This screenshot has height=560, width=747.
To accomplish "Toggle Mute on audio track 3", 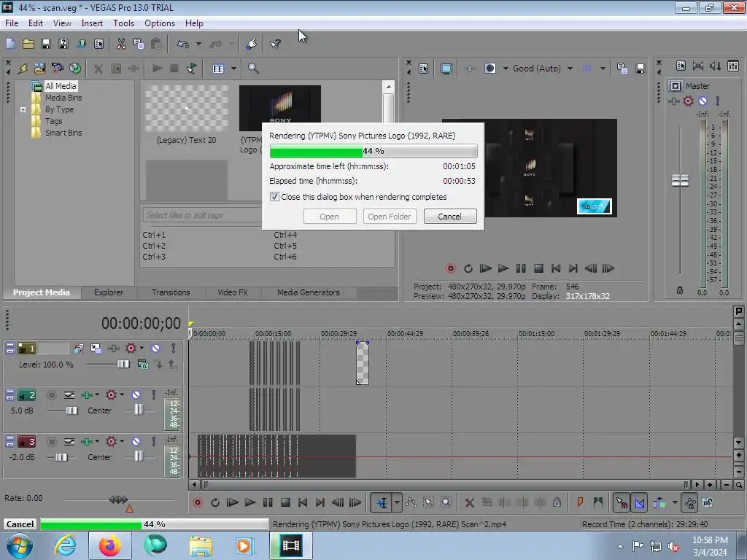I will (x=136, y=441).
